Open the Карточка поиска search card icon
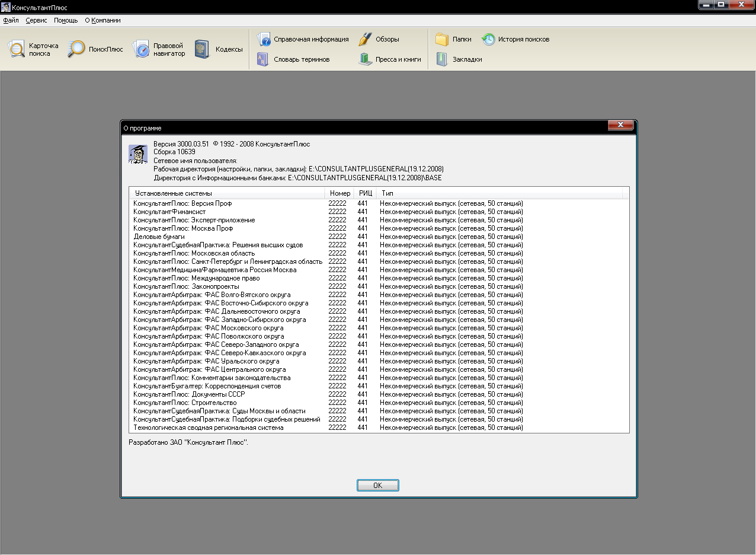Screen dimensions: 756x555 coord(17,50)
